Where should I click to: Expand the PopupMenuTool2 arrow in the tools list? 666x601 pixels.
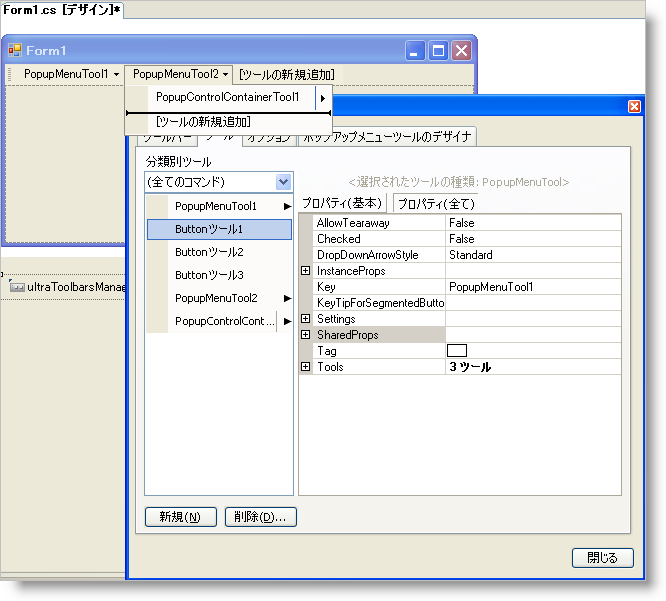[x=287, y=298]
